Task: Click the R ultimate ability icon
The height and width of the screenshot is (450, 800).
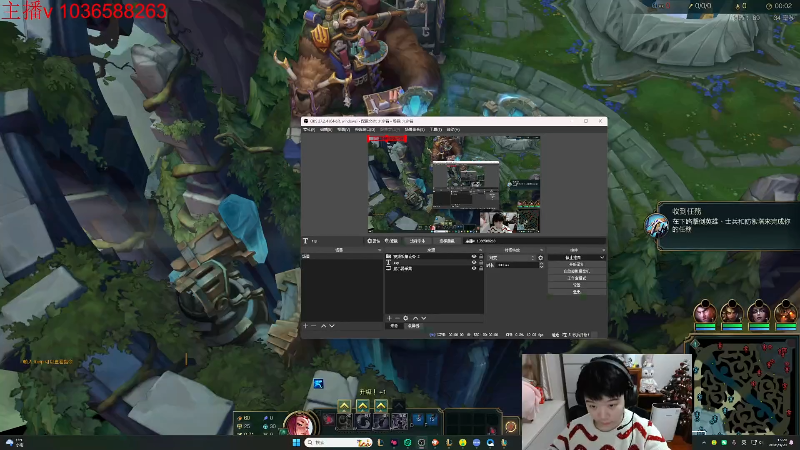Action: (399, 421)
